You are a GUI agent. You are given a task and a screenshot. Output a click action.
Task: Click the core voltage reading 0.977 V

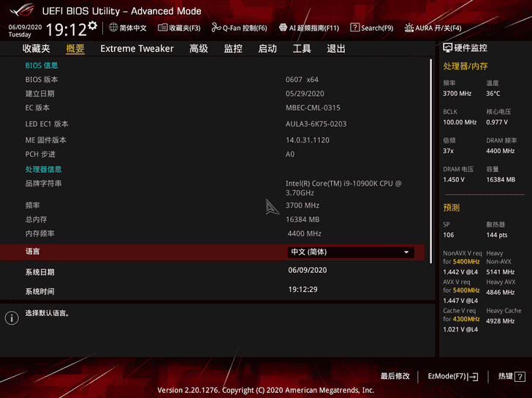[x=497, y=122]
